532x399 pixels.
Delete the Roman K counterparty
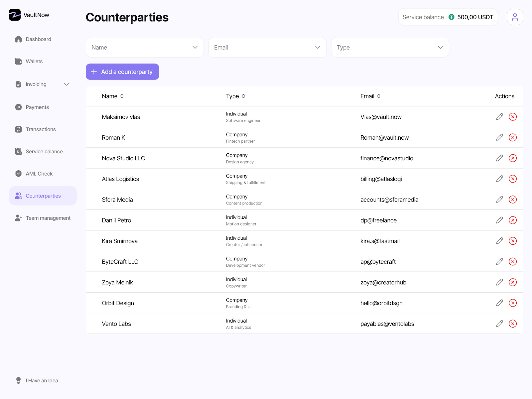(513, 137)
